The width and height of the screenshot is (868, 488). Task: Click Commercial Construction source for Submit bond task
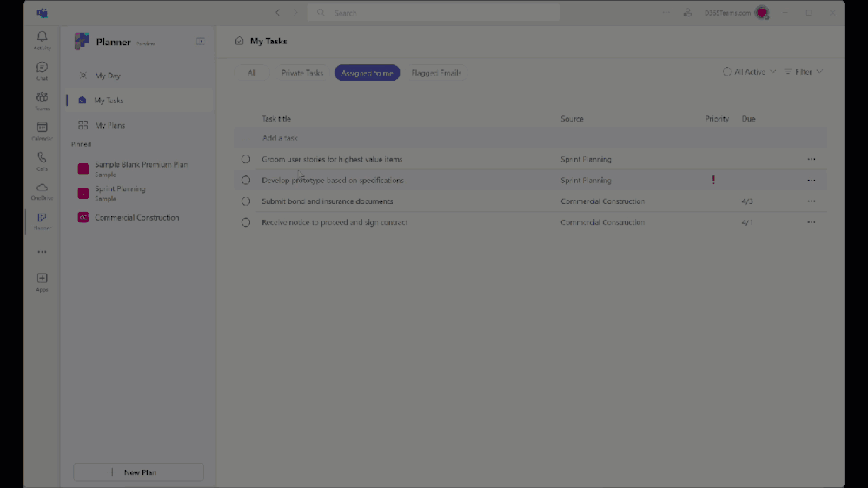tap(602, 201)
